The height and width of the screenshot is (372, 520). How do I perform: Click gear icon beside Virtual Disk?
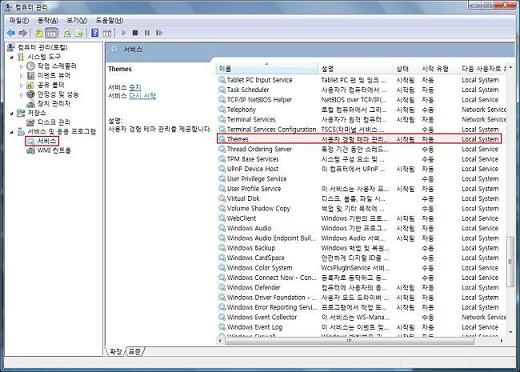point(222,198)
